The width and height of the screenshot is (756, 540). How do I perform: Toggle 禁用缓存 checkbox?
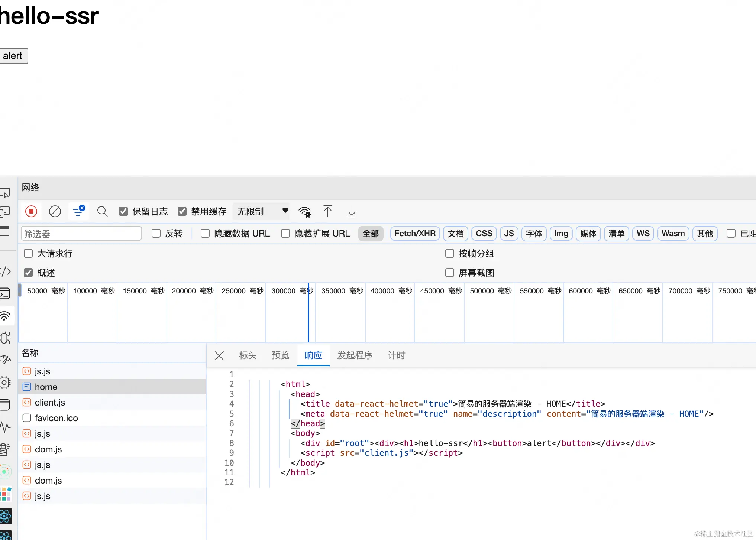tap(182, 211)
